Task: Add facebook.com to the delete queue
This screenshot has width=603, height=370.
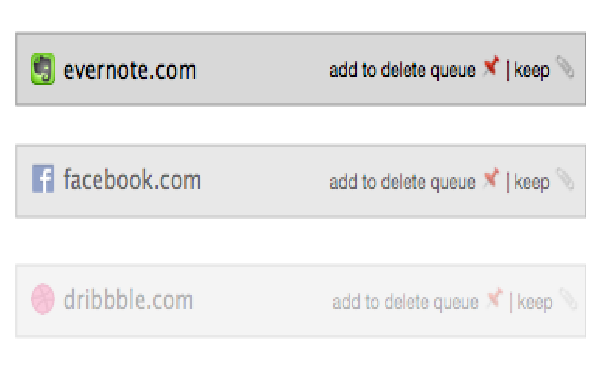Action: 402,182
